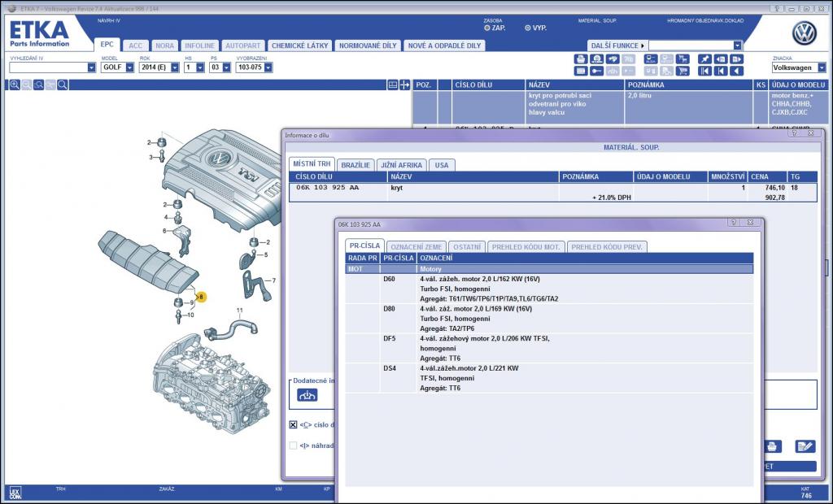This screenshot has width=833, height=504.
Task: Expand the DALŠÍ FUNKCE menu
Action: click(x=617, y=46)
